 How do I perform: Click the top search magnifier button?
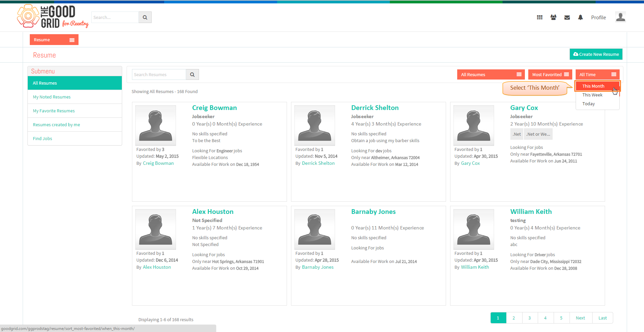click(145, 17)
